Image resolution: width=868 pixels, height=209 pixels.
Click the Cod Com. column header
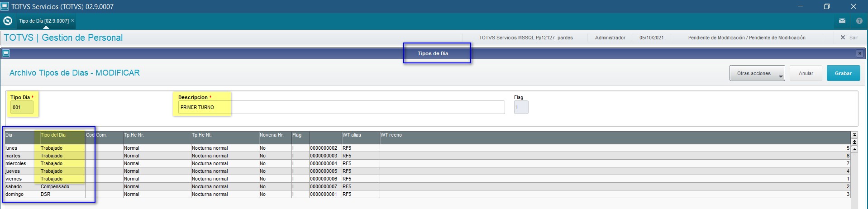coord(104,138)
